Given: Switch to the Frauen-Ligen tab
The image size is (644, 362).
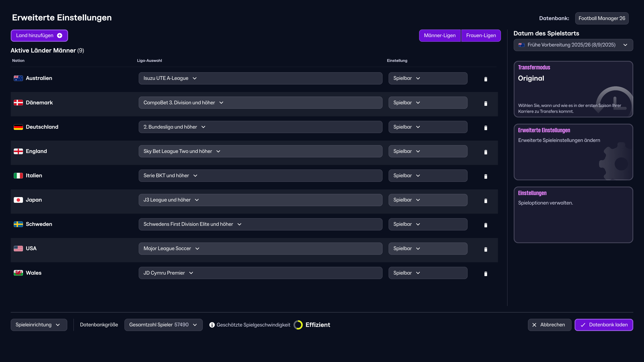Looking at the screenshot, I should point(481,36).
